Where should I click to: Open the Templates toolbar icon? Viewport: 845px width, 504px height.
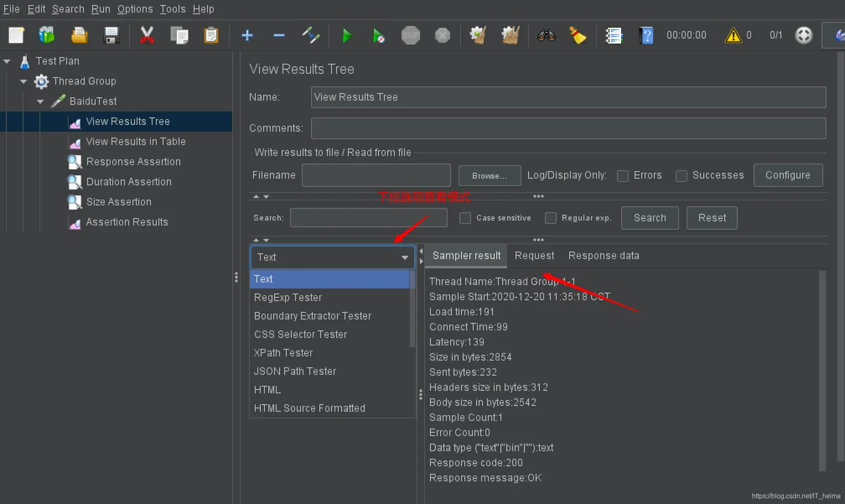pyautogui.click(x=47, y=35)
